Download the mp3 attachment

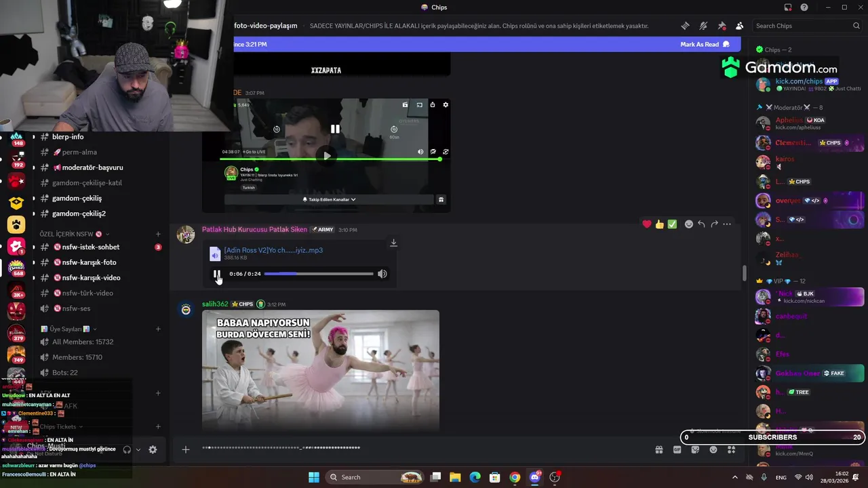pos(393,243)
